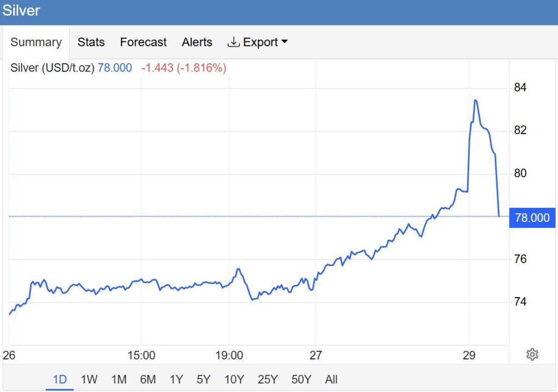The height and width of the screenshot is (392, 558).
Task: Click the Silver (USD/t.oz) series label
Action: point(52,68)
